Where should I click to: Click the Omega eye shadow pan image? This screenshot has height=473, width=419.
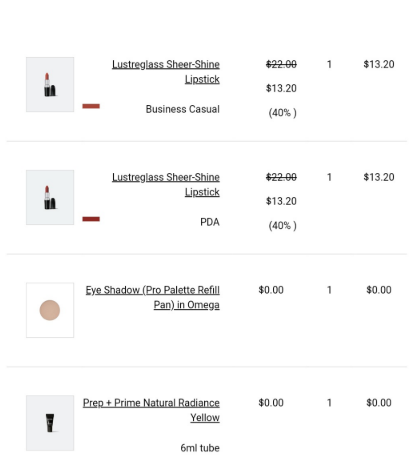click(50, 310)
